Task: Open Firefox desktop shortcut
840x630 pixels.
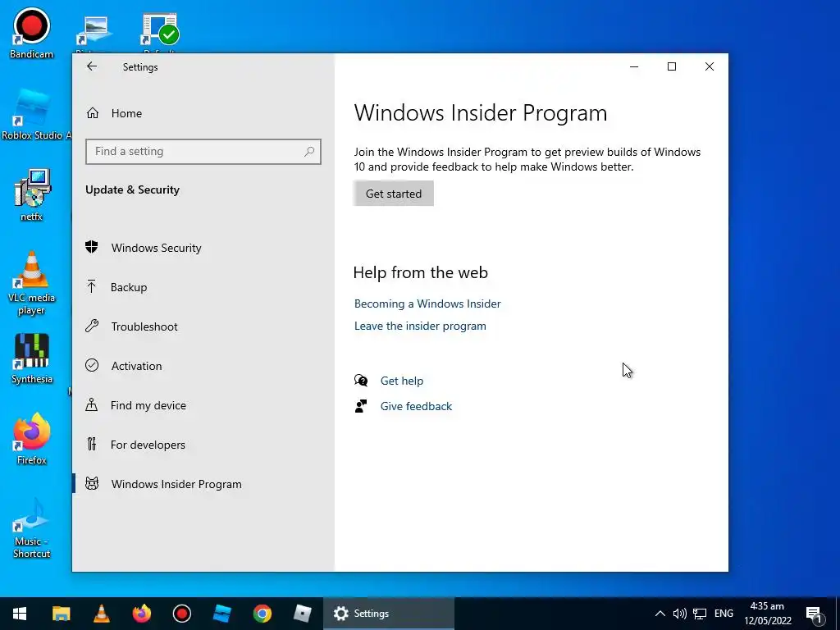Action: (32, 439)
